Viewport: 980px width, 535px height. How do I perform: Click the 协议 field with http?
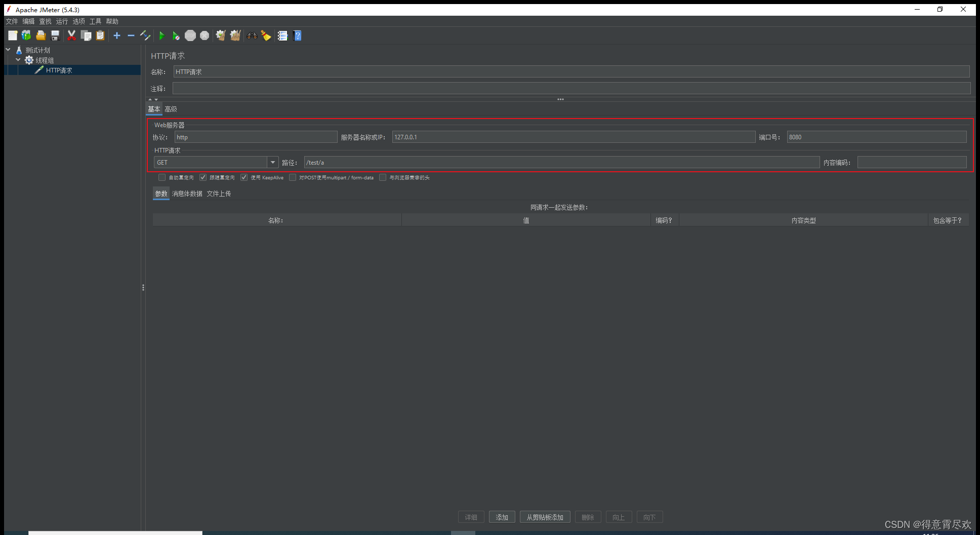pos(256,137)
